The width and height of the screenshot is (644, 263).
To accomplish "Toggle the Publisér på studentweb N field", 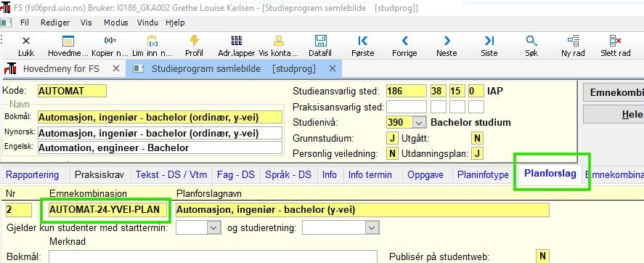I will point(542,256).
